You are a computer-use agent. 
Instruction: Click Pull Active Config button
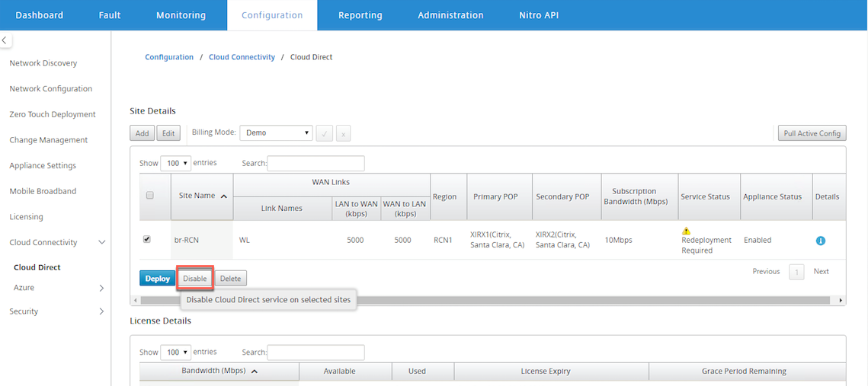812,133
